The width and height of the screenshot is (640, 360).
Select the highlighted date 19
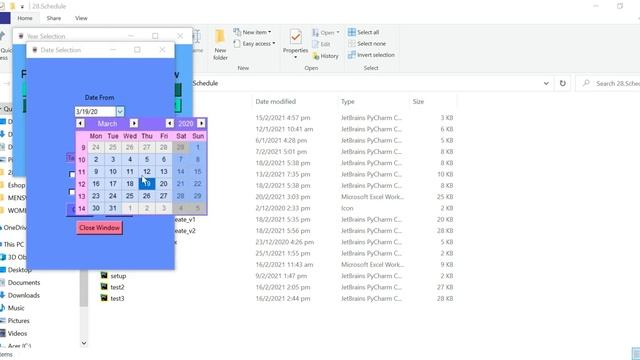147,184
